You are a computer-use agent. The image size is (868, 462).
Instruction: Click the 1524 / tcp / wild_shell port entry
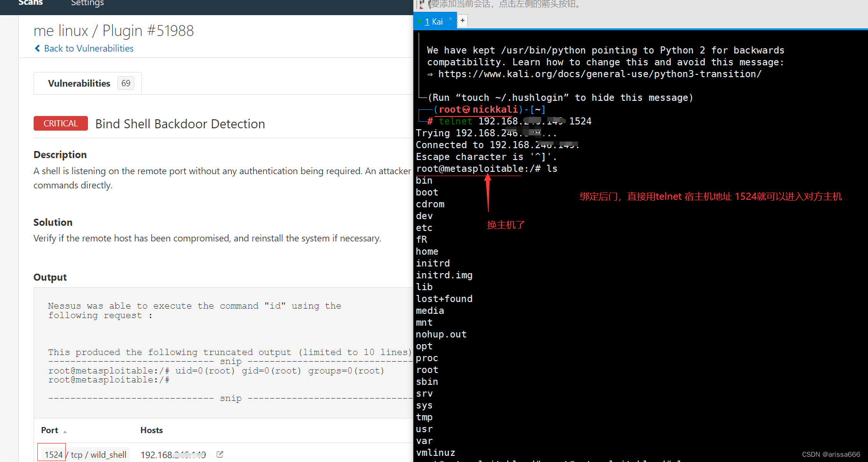[86, 455]
